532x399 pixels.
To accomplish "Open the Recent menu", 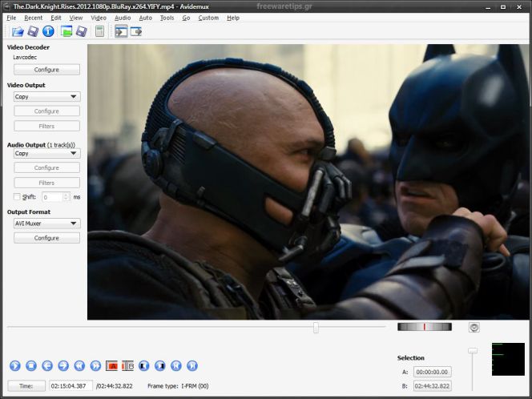I will point(34,18).
